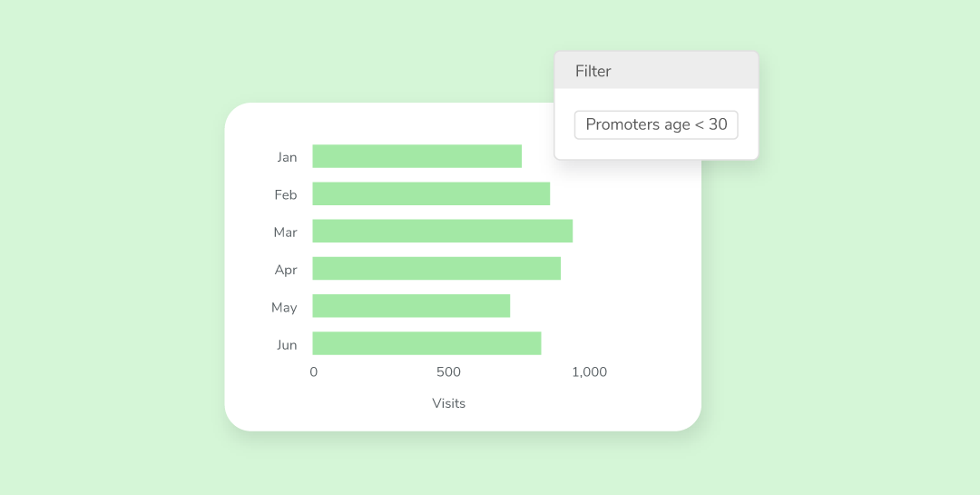Click the Jan bar in chart
Viewport: 980px width, 495px height.
click(416, 156)
